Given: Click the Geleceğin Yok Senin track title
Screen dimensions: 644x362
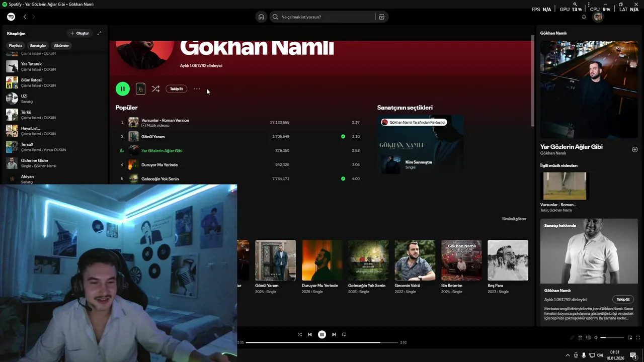Looking at the screenshot, I should (x=160, y=178).
